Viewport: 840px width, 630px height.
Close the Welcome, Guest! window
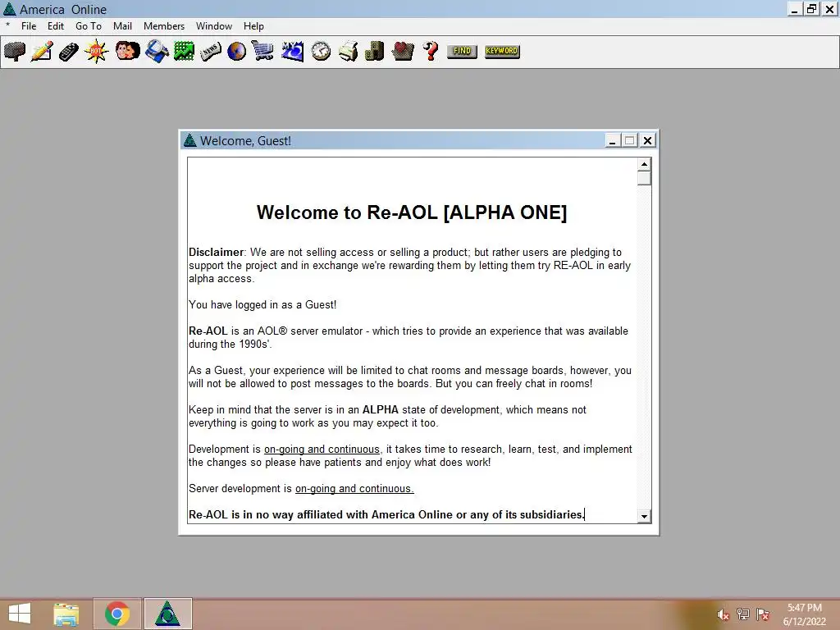(647, 140)
